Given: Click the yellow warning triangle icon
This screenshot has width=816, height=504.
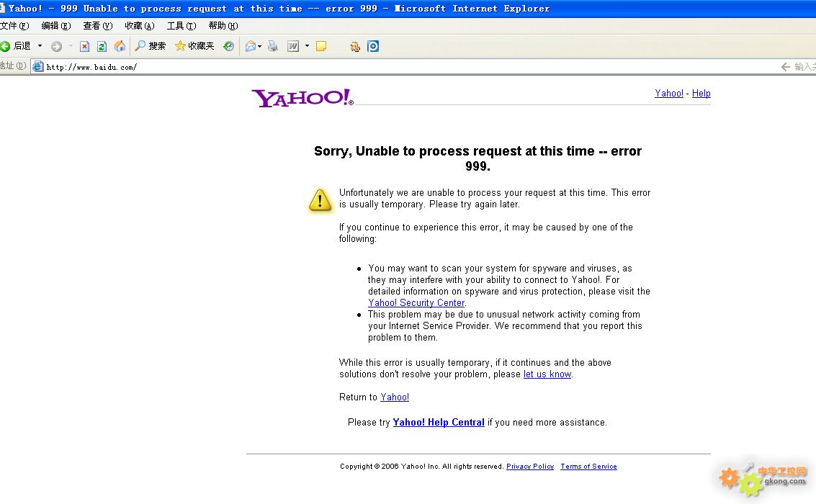Looking at the screenshot, I should (320, 201).
